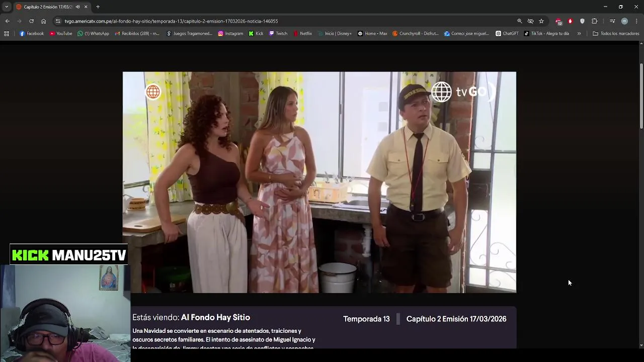Click the video player showing the episode
Screen dimensions: 644x362
319,182
